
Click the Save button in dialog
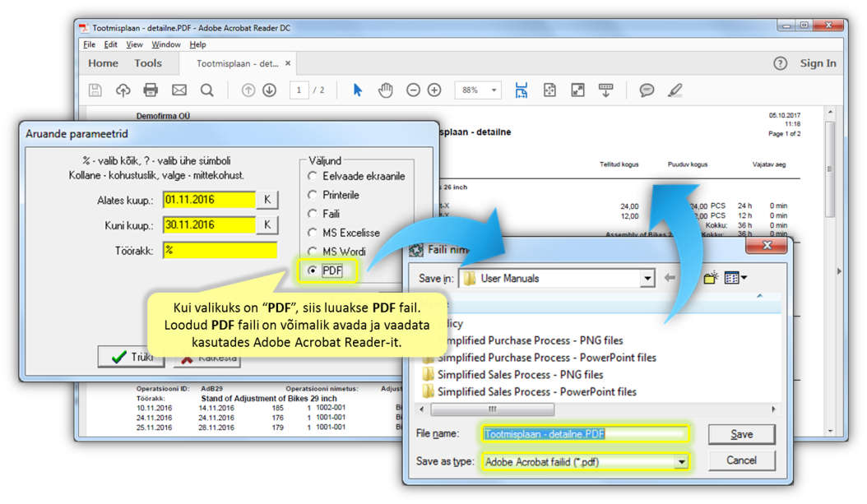pyautogui.click(x=741, y=434)
